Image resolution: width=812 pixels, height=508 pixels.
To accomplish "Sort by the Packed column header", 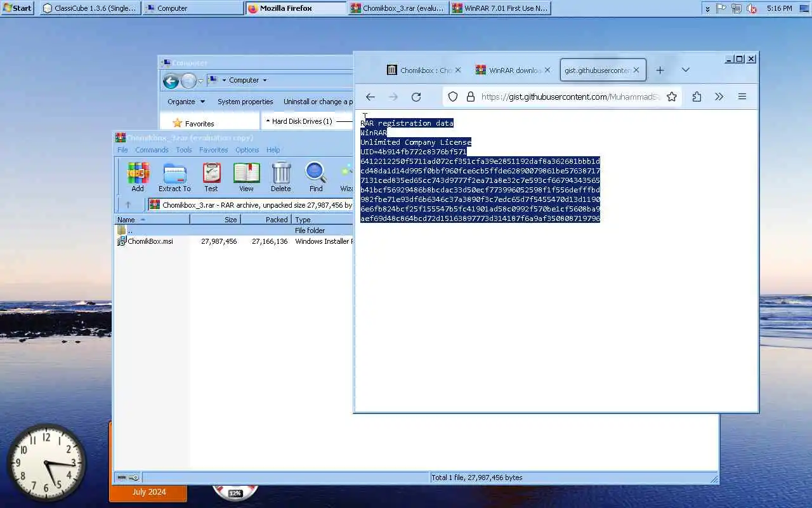I will pos(266,220).
